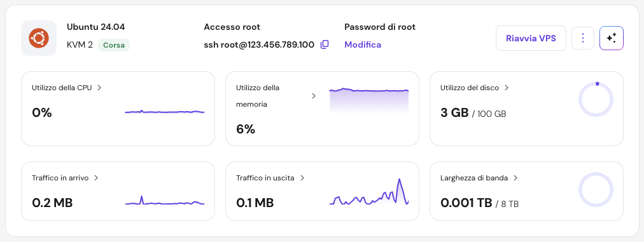Click the Ubuntu logo icon
This screenshot has height=242, width=644.
39,38
